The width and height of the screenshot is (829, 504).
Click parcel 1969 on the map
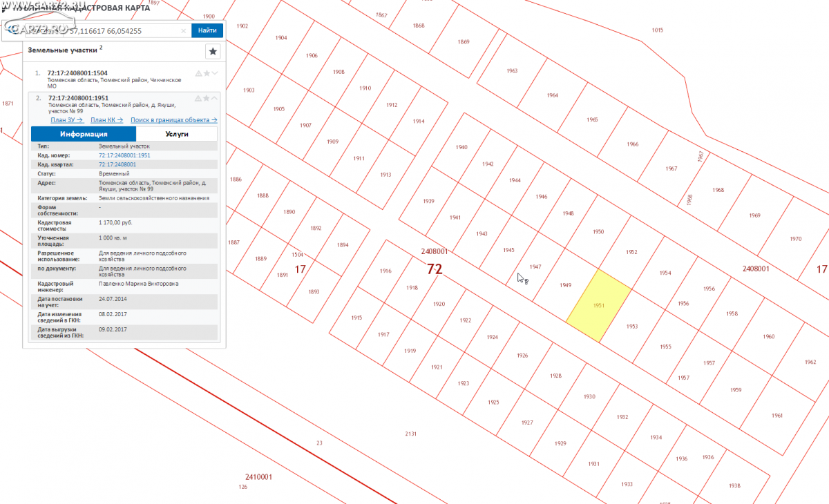point(754,215)
